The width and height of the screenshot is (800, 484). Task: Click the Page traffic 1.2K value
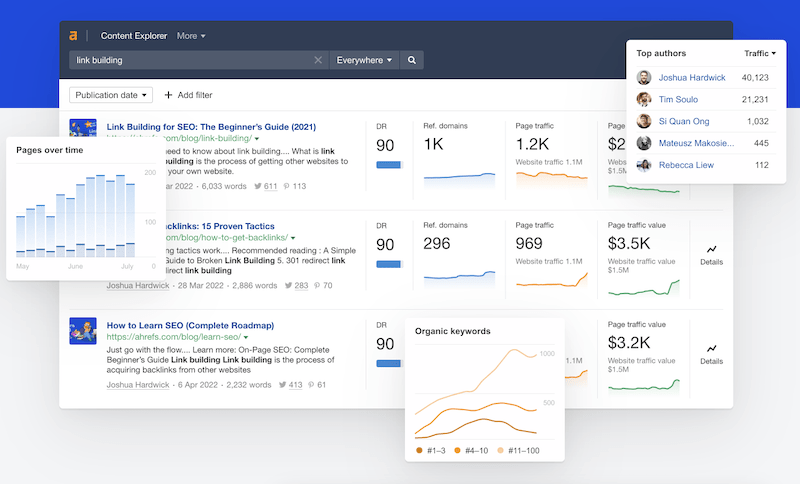(x=532, y=145)
